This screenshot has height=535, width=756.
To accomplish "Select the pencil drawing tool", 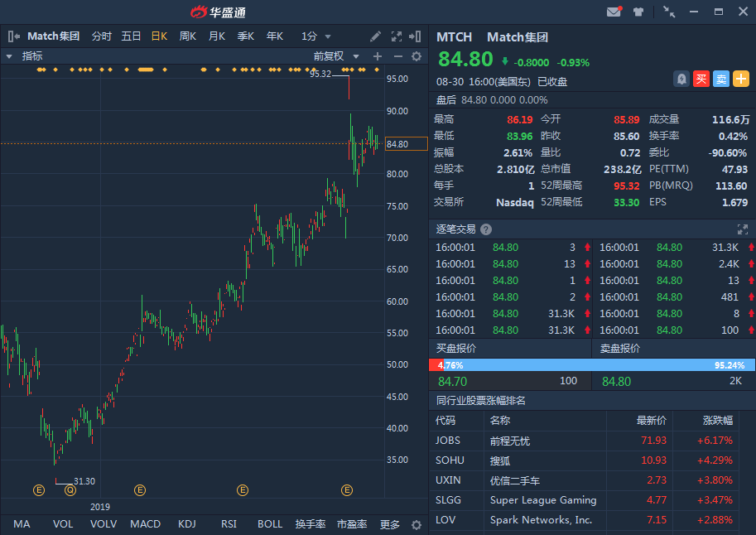I will click(375, 36).
